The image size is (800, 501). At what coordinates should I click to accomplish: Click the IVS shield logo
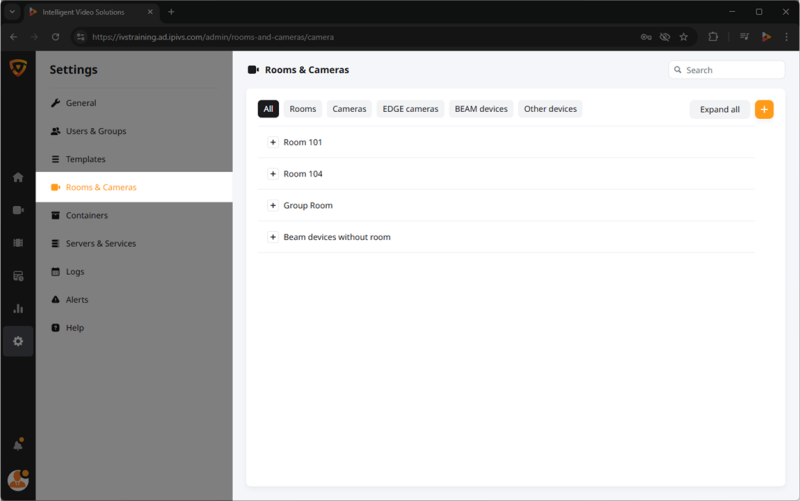(18, 67)
